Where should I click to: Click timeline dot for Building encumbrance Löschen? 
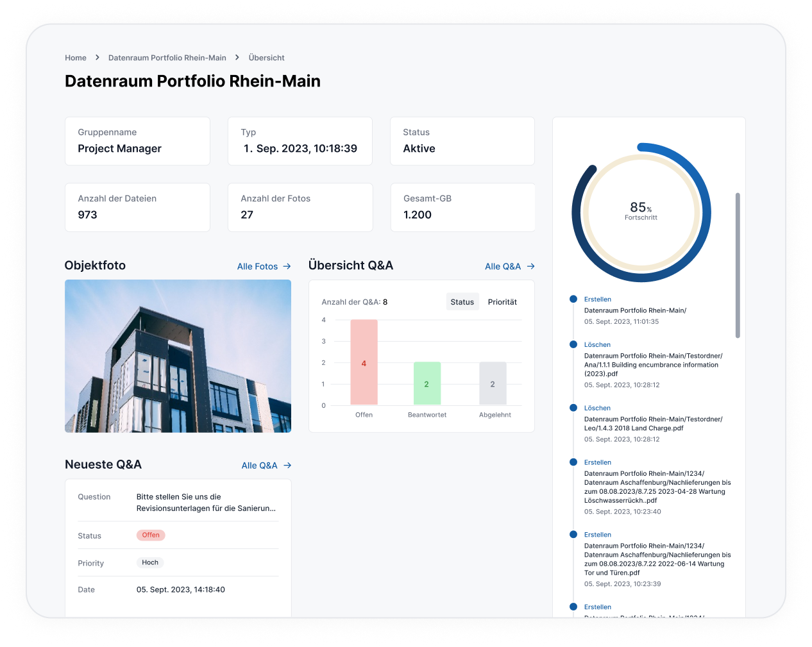[573, 344]
